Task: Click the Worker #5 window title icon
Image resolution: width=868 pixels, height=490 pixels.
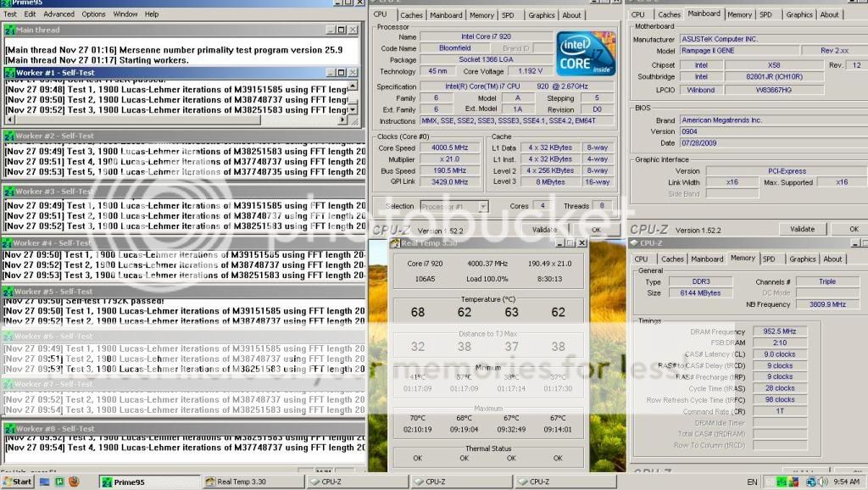Action: tap(8, 292)
